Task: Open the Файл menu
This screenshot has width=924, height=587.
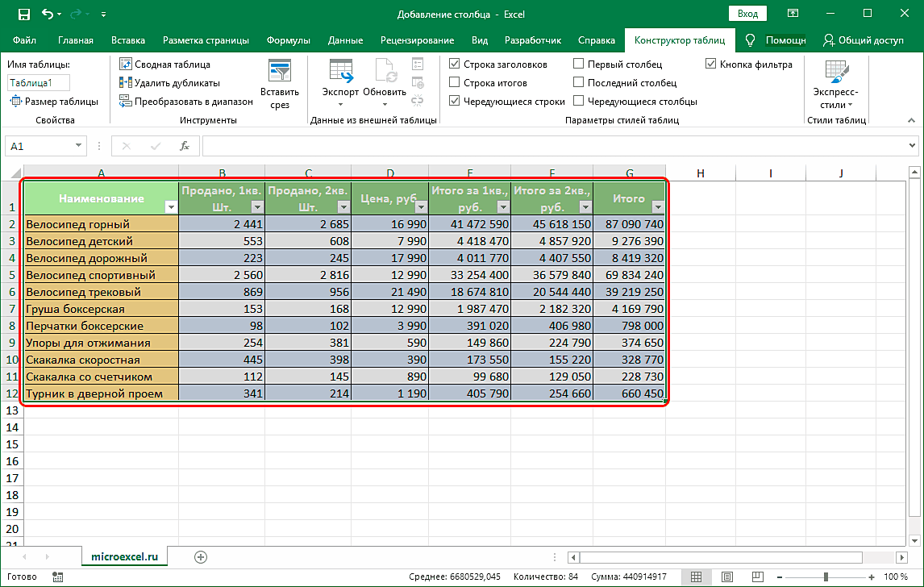Action: 24,40
